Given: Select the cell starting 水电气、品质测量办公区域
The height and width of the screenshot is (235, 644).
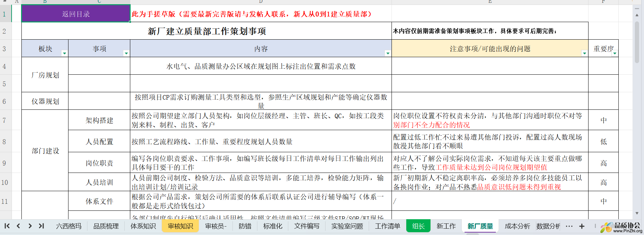Looking at the screenshot, I should coord(261,66).
